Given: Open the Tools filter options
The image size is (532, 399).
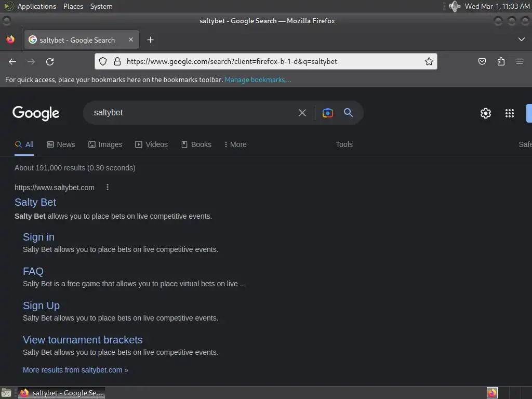Looking at the screenshot, I should [344, 144].
